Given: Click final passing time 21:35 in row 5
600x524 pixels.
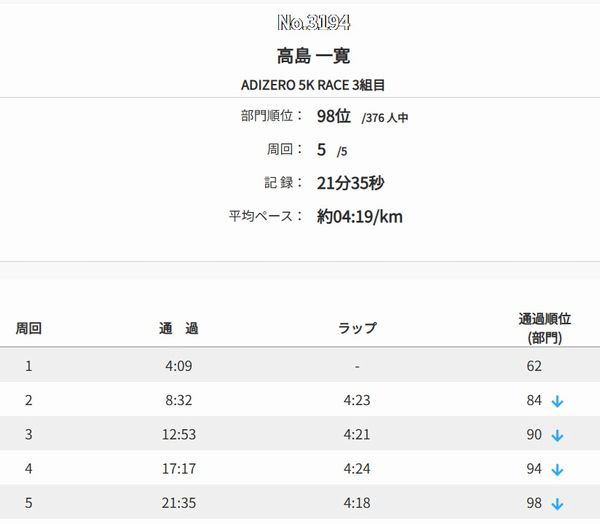Looking at the screenshot, I should (x=179, y=503).
